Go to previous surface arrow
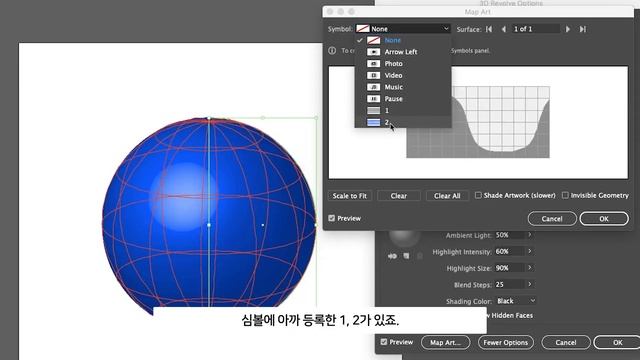The width and height of the screenshot is (640, 360). click(x=504, y=29)
